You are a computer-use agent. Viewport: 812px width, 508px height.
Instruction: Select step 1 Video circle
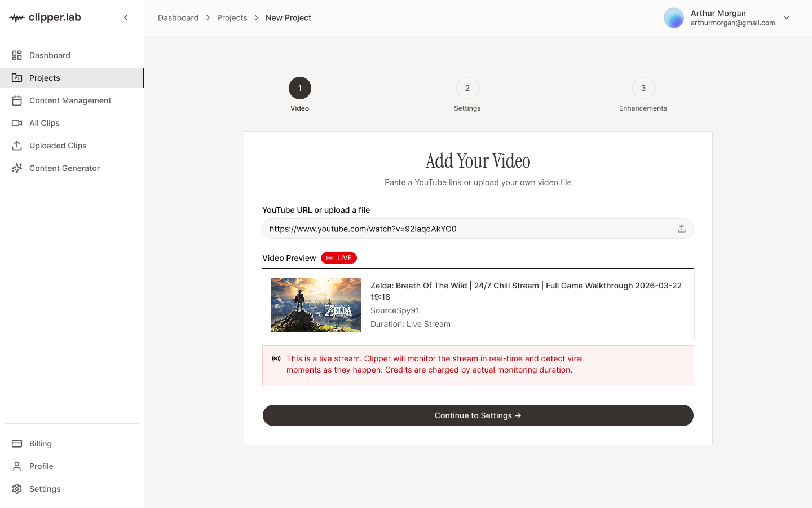[x=299, y=88]
